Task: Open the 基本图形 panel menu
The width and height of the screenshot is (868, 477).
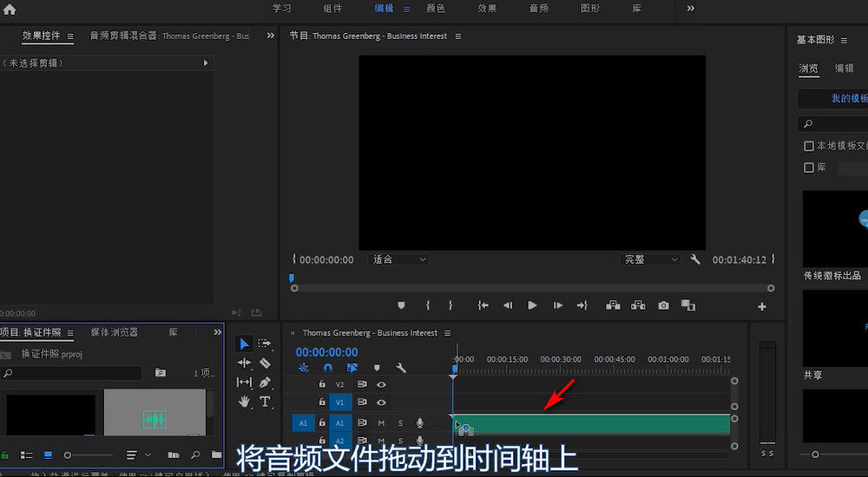Action: pos(844,41)
